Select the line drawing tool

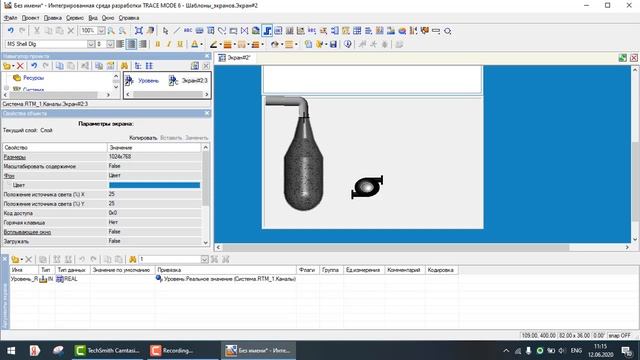pyautogui.click(x=176, y=31)
